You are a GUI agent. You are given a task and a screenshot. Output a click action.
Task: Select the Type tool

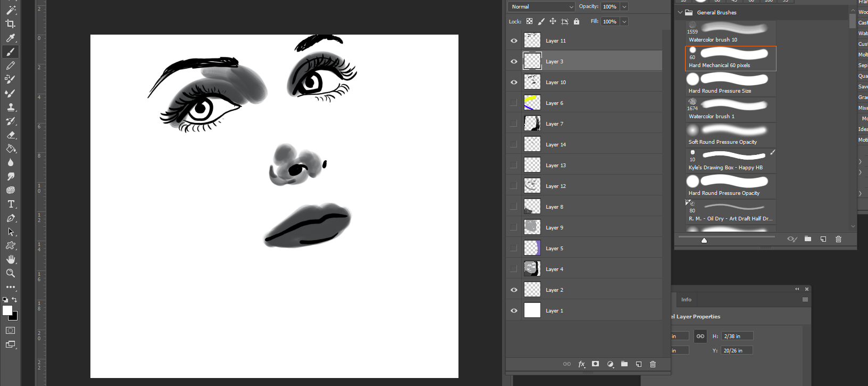[x=10, y=204]
